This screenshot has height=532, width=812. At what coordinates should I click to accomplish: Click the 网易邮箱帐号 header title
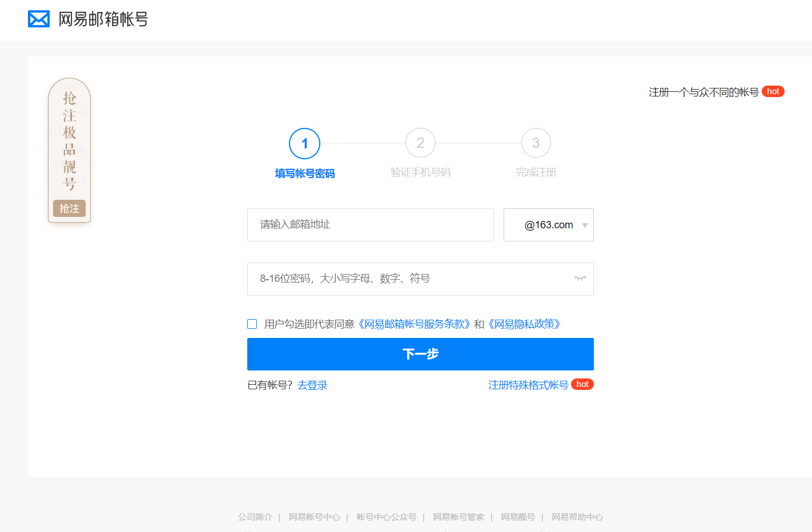[103, 19]
